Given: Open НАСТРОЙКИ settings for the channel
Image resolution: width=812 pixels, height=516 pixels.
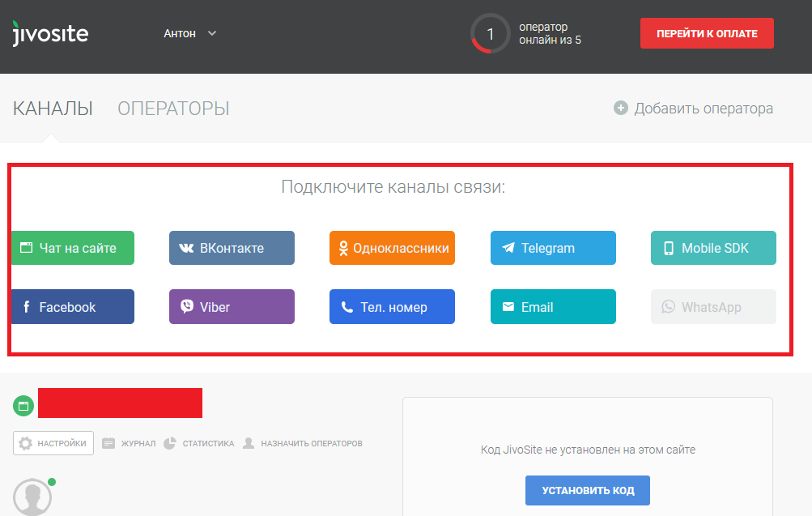Looking at the screenshot, I should click(x=53, y=443).
